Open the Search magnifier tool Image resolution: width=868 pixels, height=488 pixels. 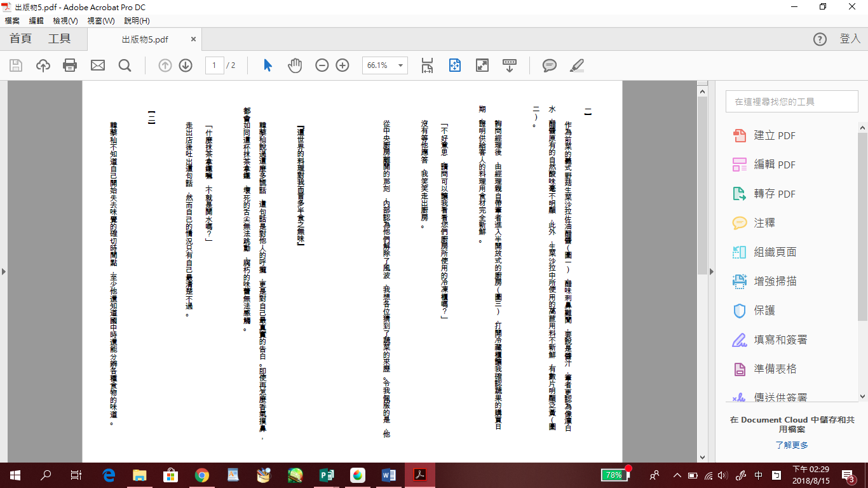tap(125, 65)
